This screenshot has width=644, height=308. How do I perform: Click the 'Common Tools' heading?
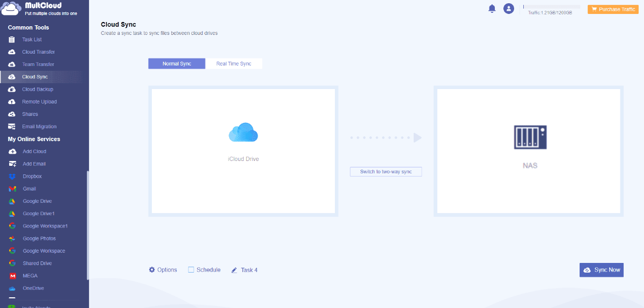(28, 27)
